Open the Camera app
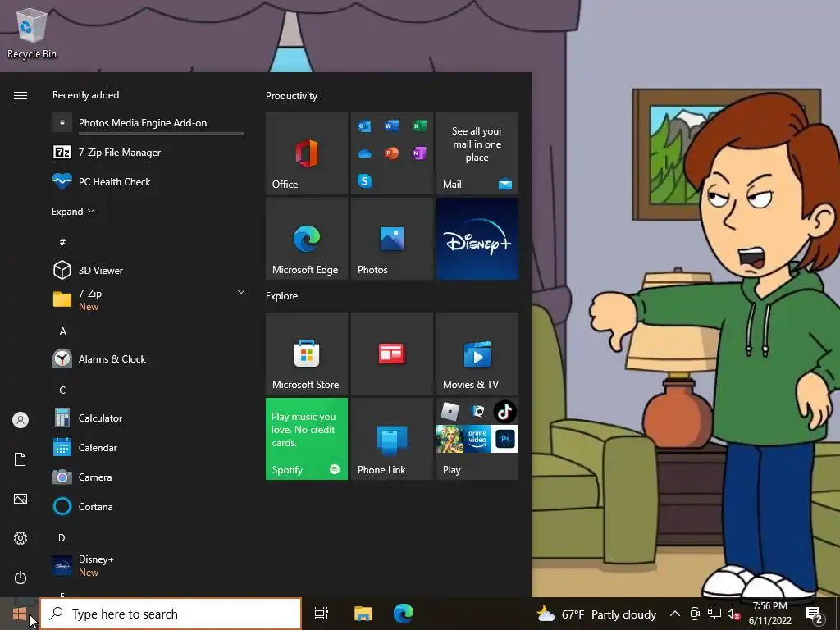The width and height of the screenshot is (840, 630). point(148,477)
